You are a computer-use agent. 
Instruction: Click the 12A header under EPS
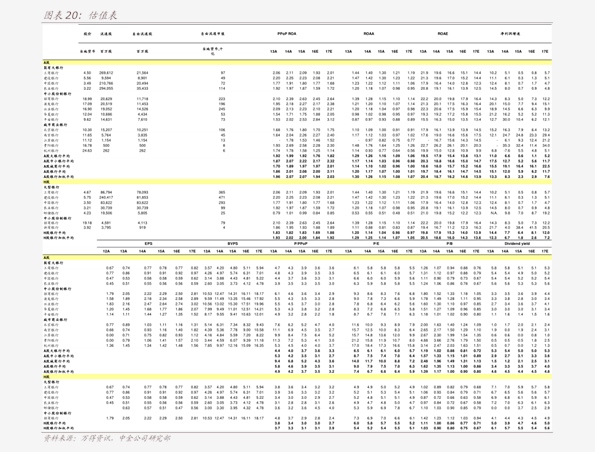(106, 251)
